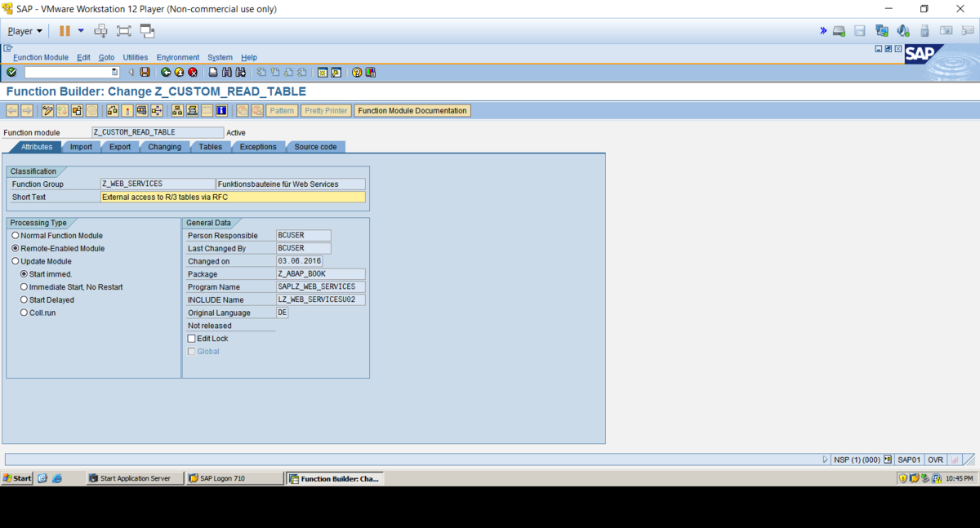Viewport: 980px width, 528px height.
Task: Click the Save diskette icon in standard toolbar
Action: 145,73
